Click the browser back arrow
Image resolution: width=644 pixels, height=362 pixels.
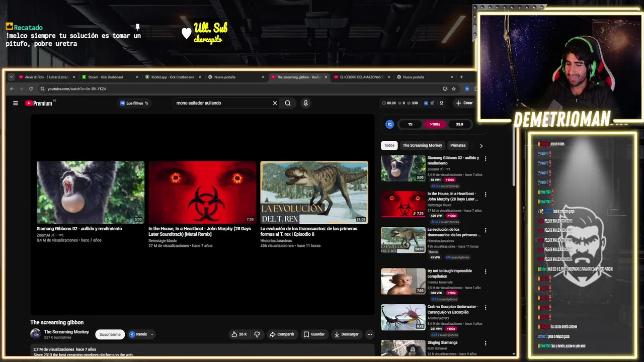tap(12, 89)
